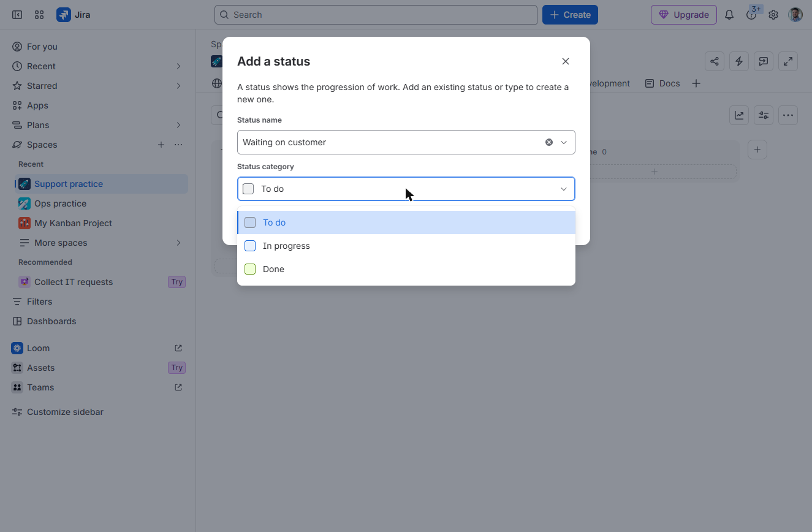Click the share icon

[x=715, y=61]
